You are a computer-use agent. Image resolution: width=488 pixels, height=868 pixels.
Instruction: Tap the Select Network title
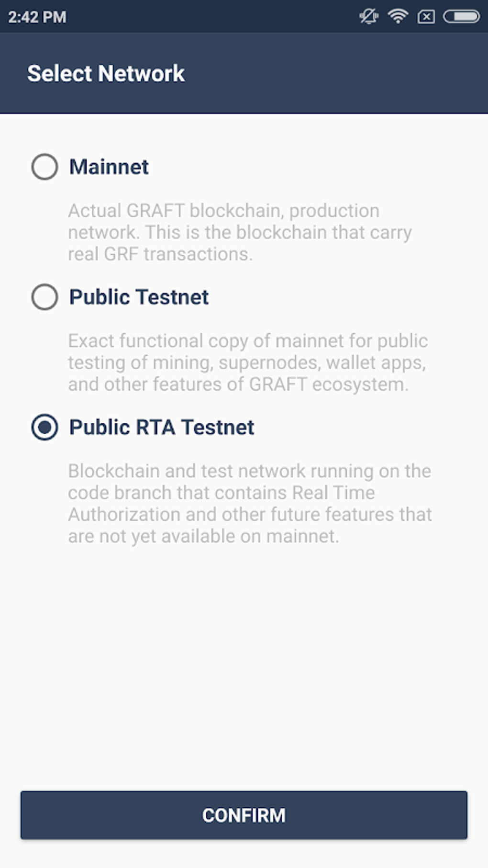(x=106, y=74)
